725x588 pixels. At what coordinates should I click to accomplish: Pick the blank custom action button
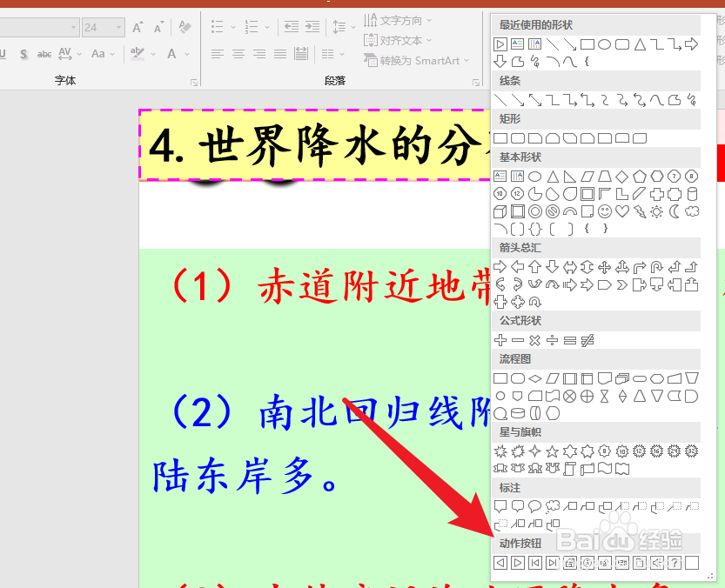point(692,563)
